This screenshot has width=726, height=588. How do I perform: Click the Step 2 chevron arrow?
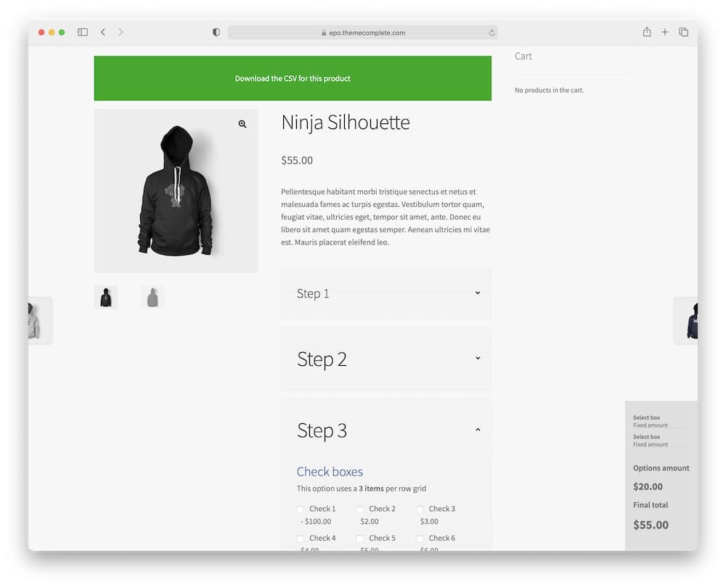pos(478,358)
